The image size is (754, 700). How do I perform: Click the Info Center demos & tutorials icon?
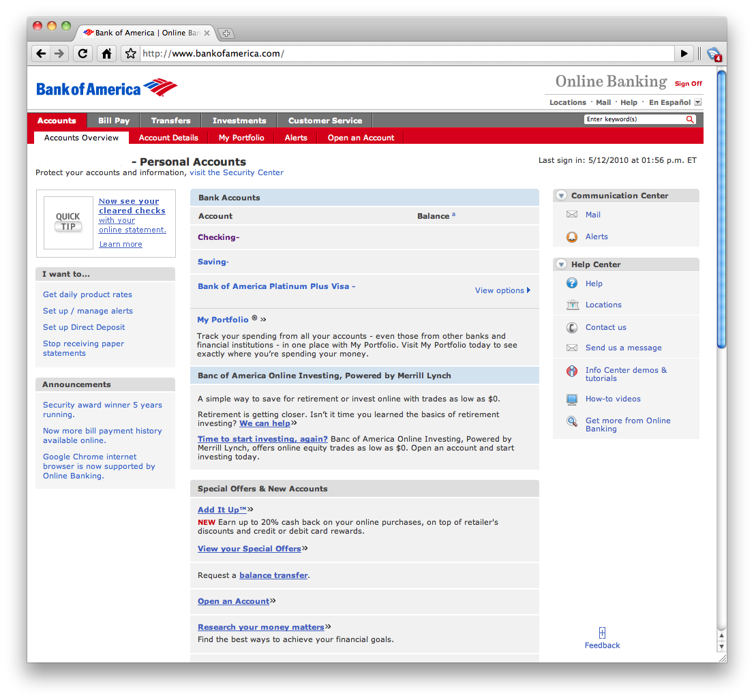point(573,370)
